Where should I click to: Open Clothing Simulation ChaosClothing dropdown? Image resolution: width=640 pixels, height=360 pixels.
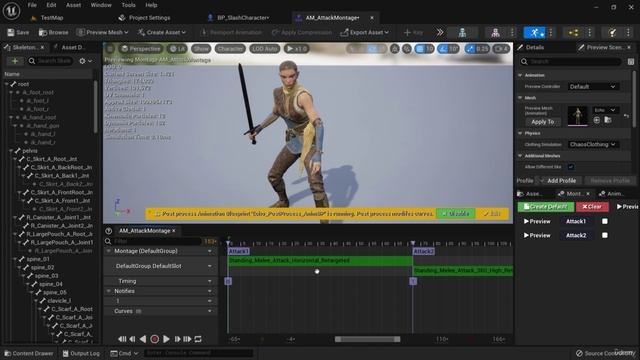(593, 144)
